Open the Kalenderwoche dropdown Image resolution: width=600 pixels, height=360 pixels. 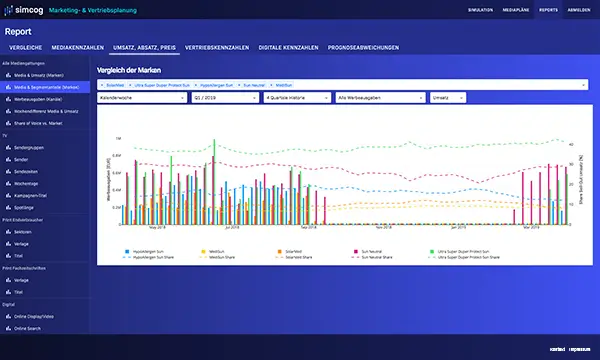tap(142, 98)
